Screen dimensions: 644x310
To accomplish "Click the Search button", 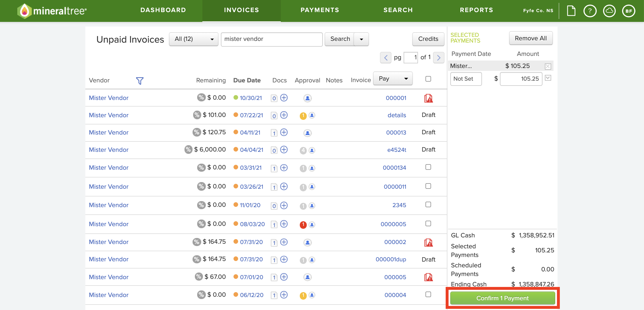I will [x=340, y=39].
